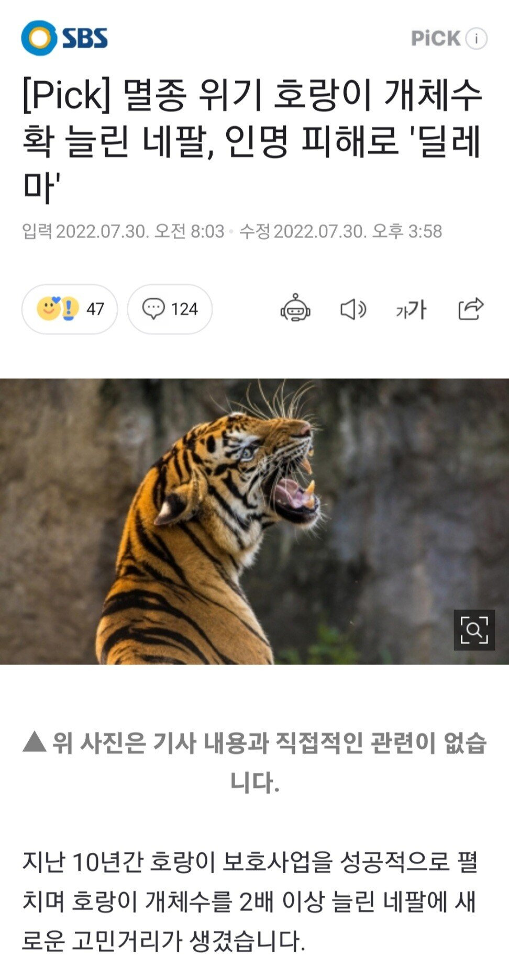Image resolution: width=509 pixels, height=980 pixels.
Task: Tap the robot AI summary icon
Action: (295, 308)
